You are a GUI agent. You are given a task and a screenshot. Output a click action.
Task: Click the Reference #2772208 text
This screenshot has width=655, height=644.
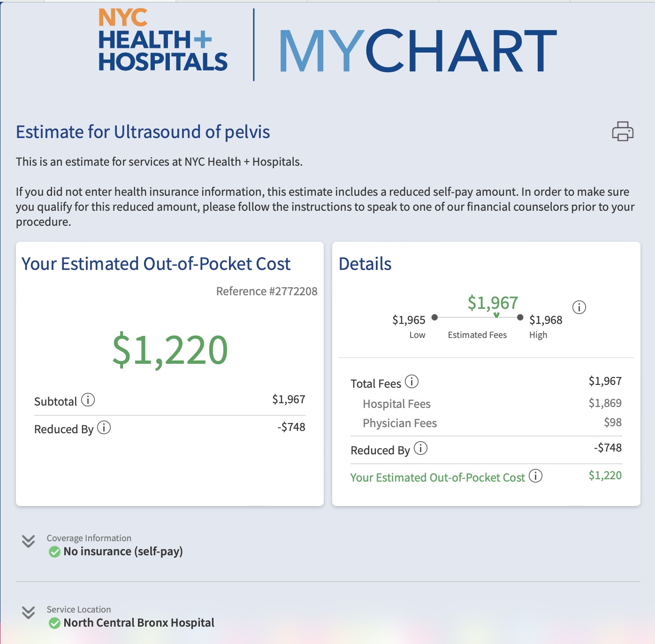pos(267,291)
